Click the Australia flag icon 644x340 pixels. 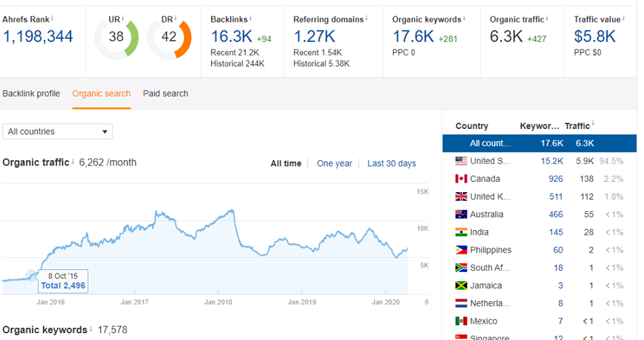[x=461, y=214]
